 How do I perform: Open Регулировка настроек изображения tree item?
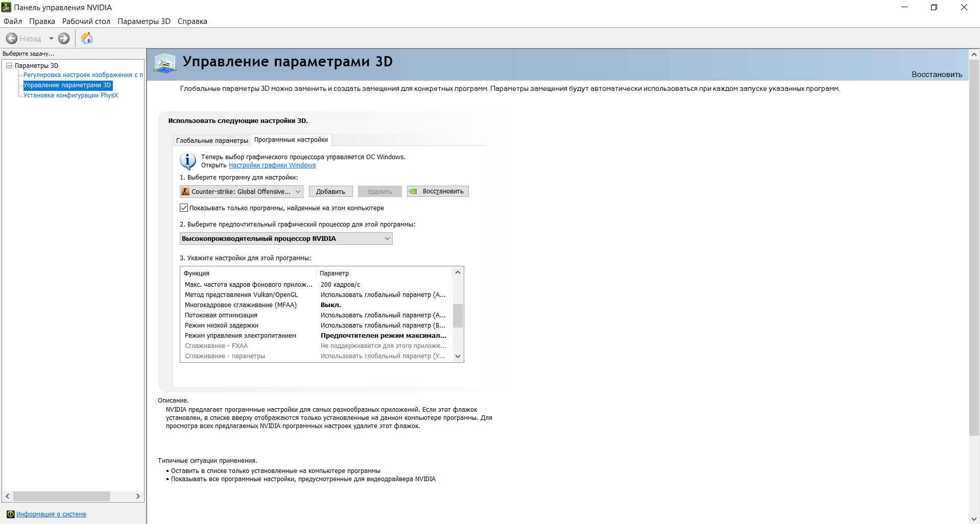tap(83, 75)
